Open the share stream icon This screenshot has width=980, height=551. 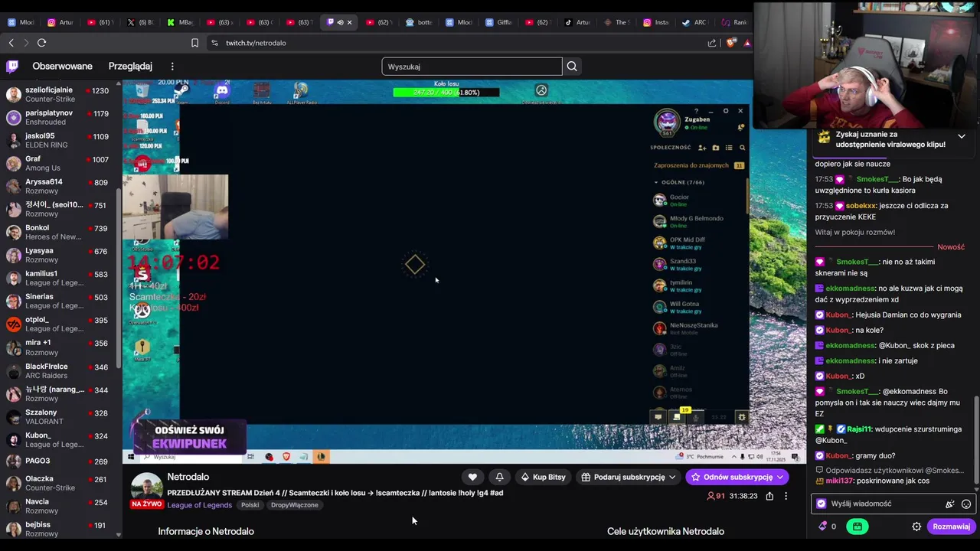769,496
